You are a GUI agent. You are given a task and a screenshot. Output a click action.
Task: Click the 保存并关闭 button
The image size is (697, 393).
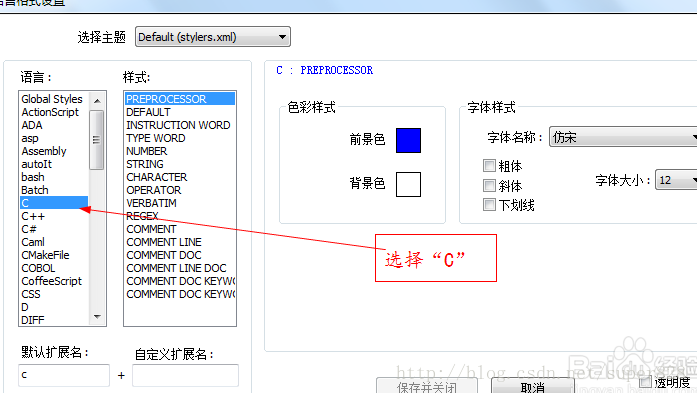[x=427, y=386]
